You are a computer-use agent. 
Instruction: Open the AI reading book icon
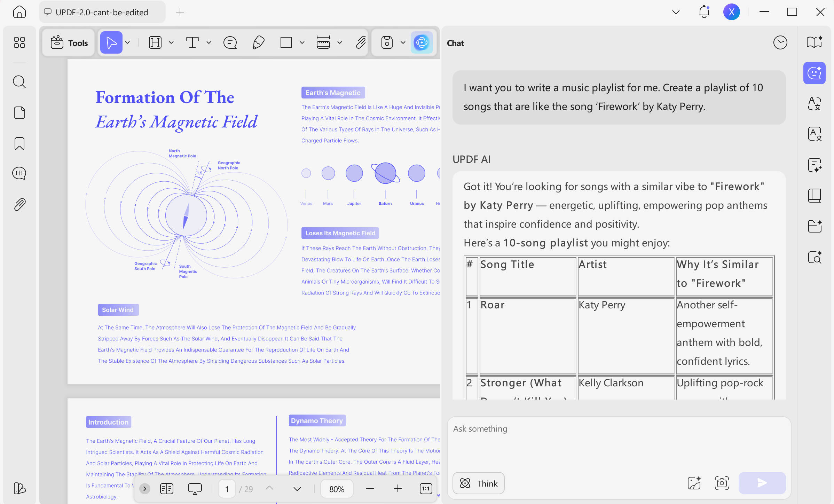tap(815, 42)
